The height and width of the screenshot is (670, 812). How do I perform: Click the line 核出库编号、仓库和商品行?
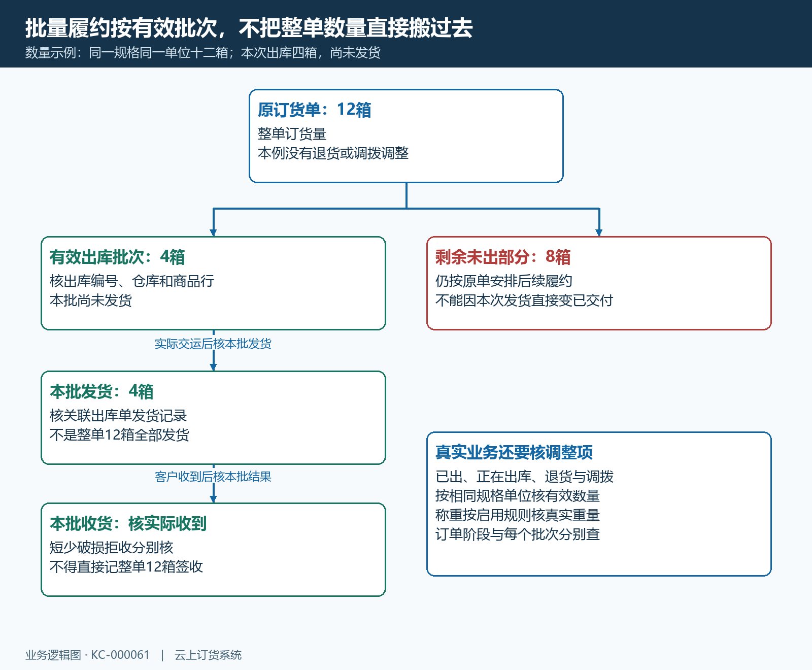click(132, 281)
